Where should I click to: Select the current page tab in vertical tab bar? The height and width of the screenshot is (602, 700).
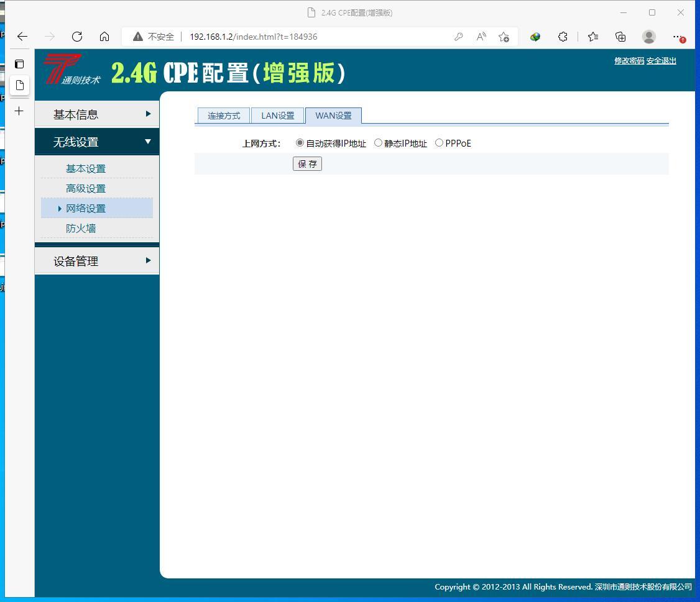pos(20,84)
